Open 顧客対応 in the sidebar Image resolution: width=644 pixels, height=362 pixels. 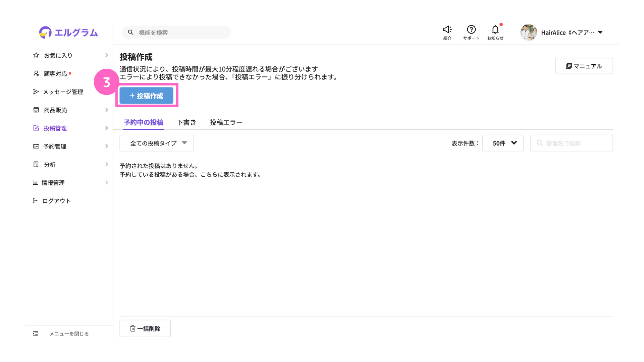(x=56, y=74)
